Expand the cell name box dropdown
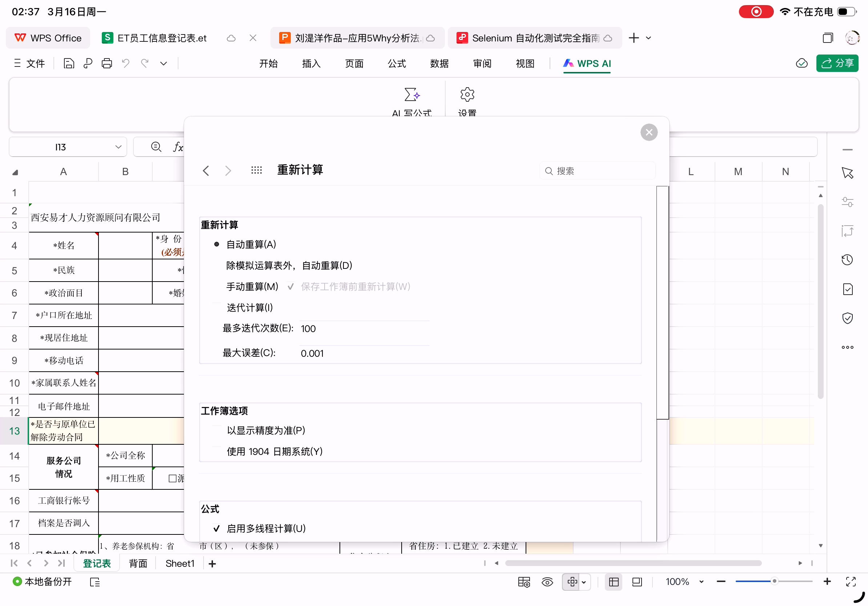868x606 pixels. tap(118, 147)
